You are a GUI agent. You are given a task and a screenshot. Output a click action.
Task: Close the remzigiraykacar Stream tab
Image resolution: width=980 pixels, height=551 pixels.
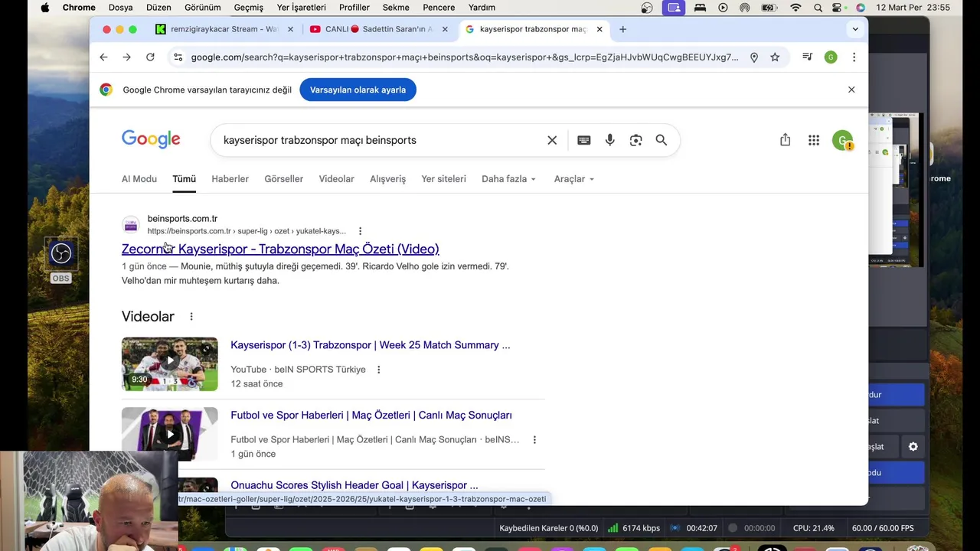(290, 29)
